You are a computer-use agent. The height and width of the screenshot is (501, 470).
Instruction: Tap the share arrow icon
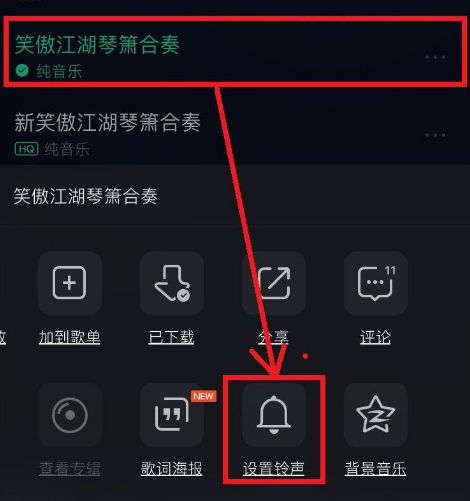pyautogui.click(x=274, y=283)
